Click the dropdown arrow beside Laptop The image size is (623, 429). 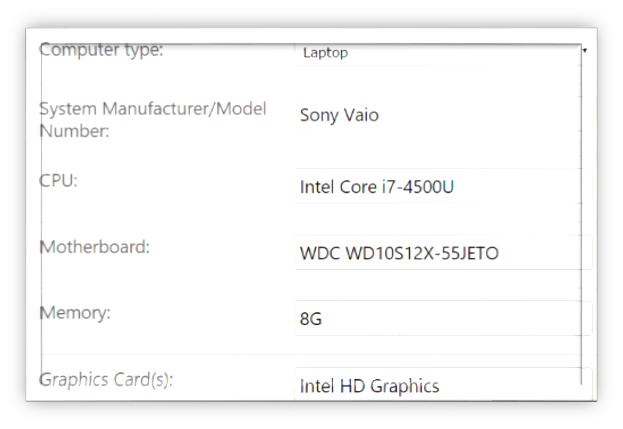(585, 50)
